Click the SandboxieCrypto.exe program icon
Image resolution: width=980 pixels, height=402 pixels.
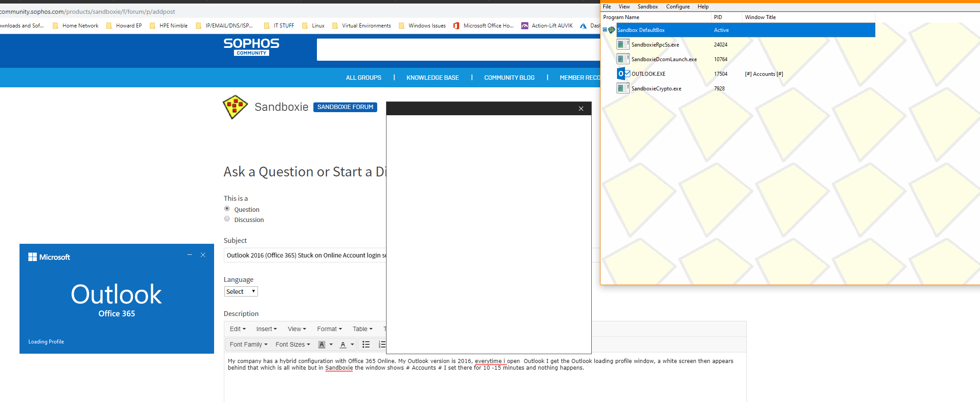click(x=623, y=88)
